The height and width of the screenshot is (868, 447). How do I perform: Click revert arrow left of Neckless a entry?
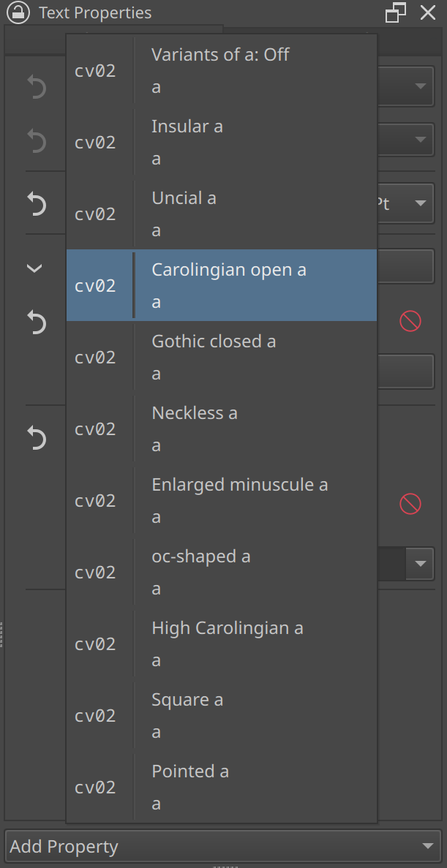pyautogui.click(x=37, y=439)
